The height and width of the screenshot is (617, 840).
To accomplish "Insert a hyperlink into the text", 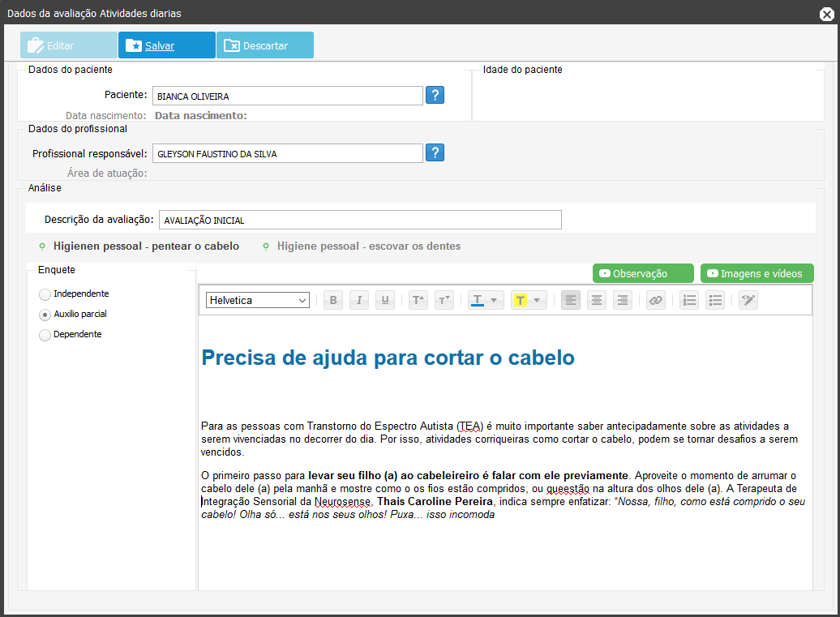I will tap(656, 300).
